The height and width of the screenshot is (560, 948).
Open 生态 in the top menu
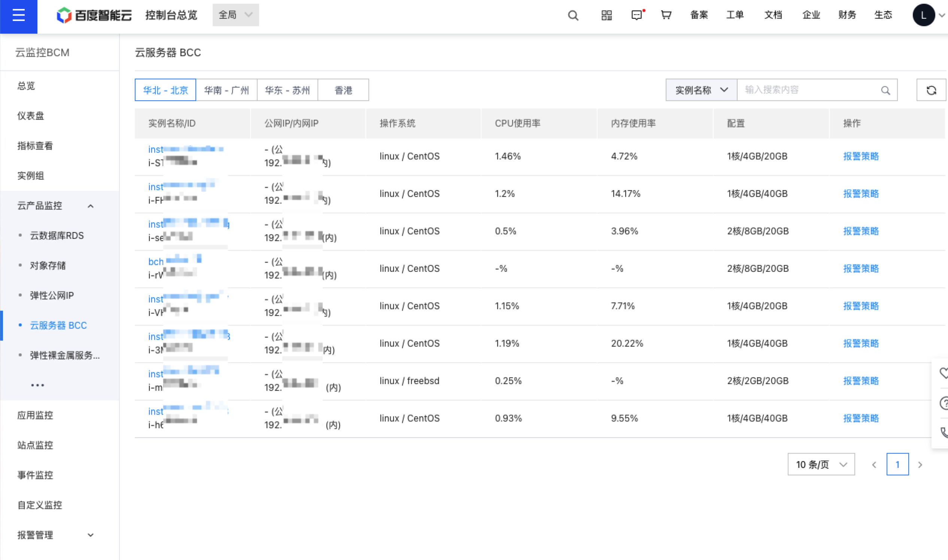[883, 15]
